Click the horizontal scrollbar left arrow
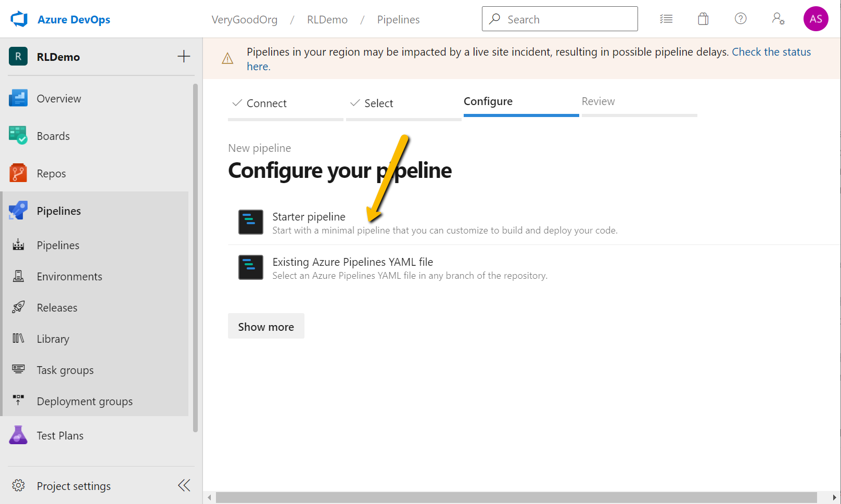Screen dimensions: 841x504 pos(209,498)
